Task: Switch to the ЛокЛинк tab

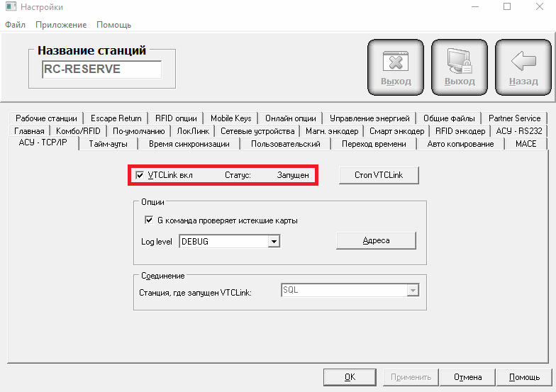Action: click(x=193, y=130)
